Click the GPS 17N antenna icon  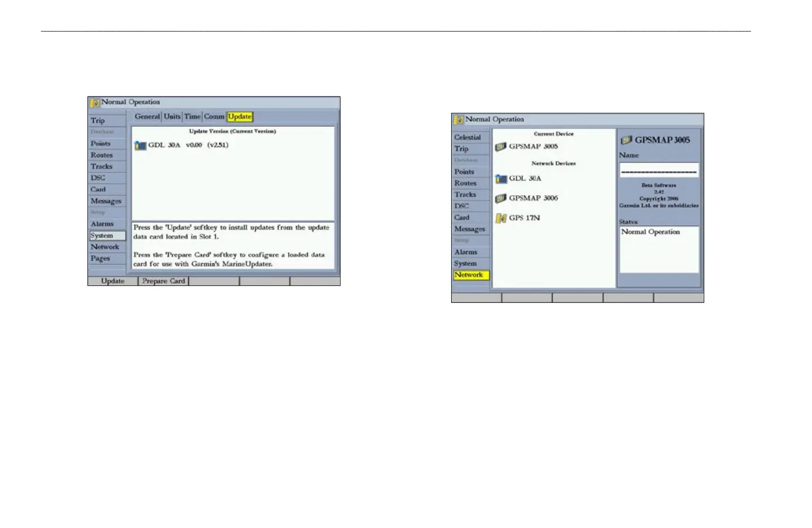tap(501, 218)
